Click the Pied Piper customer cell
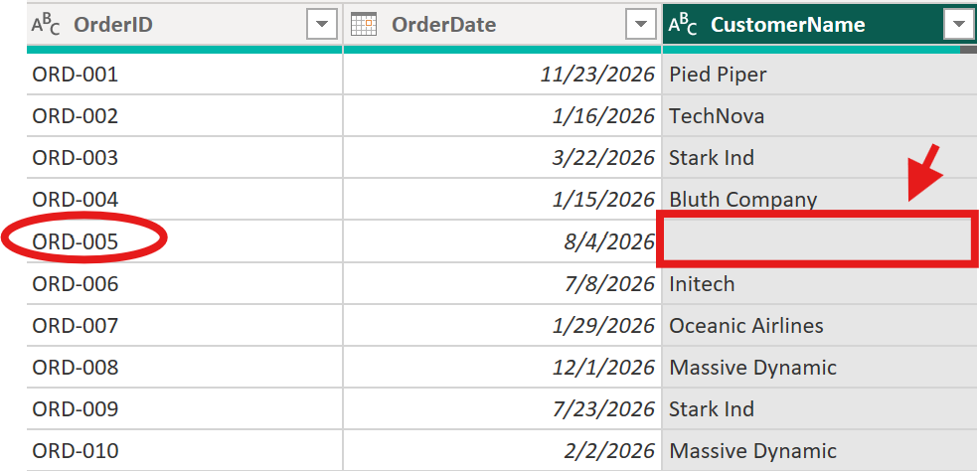Image resolution: width=980 pixels, height=471 pixels. (x=820, y=75)
